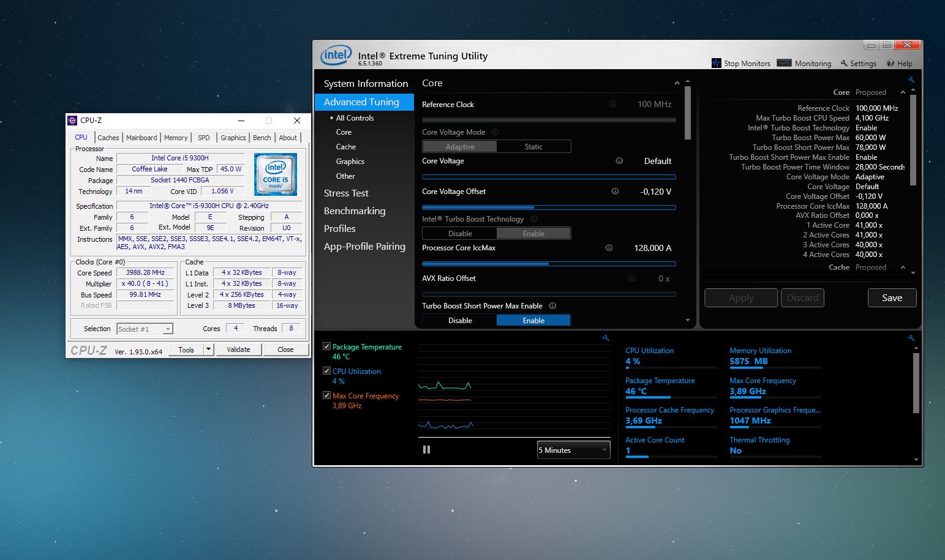945x560 pixels.
Task: Click the Stop Monitors waveform icon
Action: (716, 63)
